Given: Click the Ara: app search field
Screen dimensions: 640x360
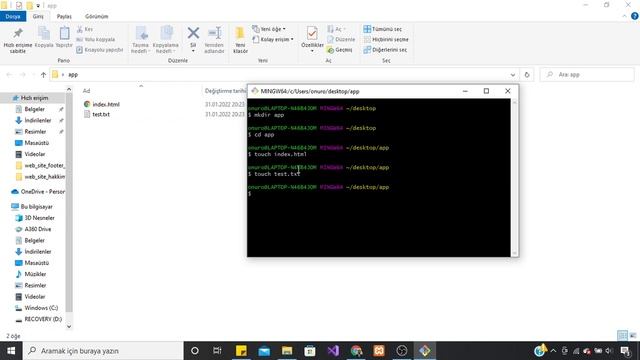Looking at the screenshot, I should tap(587, 75).
